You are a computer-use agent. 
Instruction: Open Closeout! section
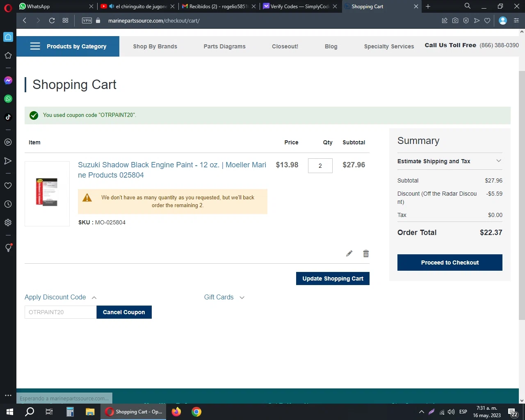pyautogui.click(x=285, y=46)
